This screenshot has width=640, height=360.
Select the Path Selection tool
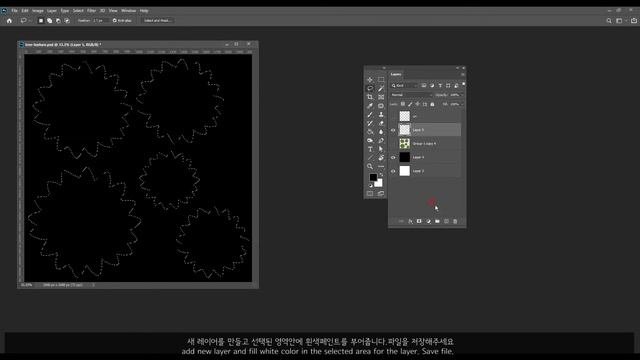pos(381,149)
